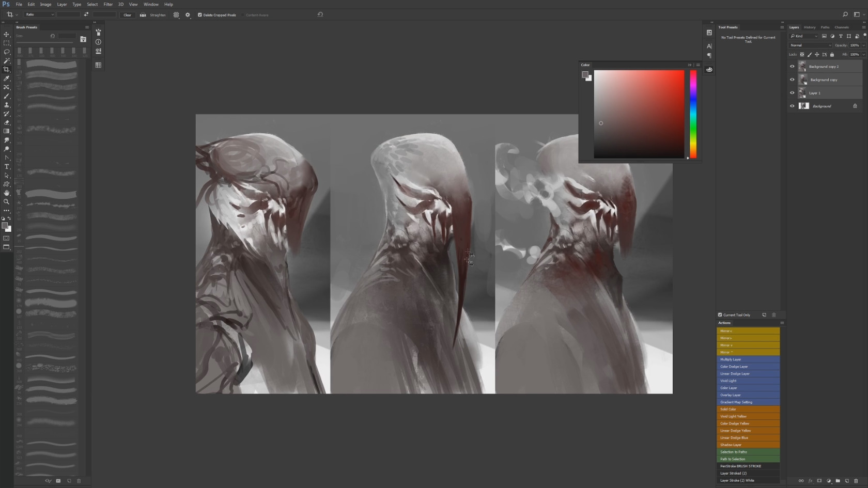The width and height of the screenshot is (868, 488).
Task: Toggle lock position of layer
Action: (817, 55)
